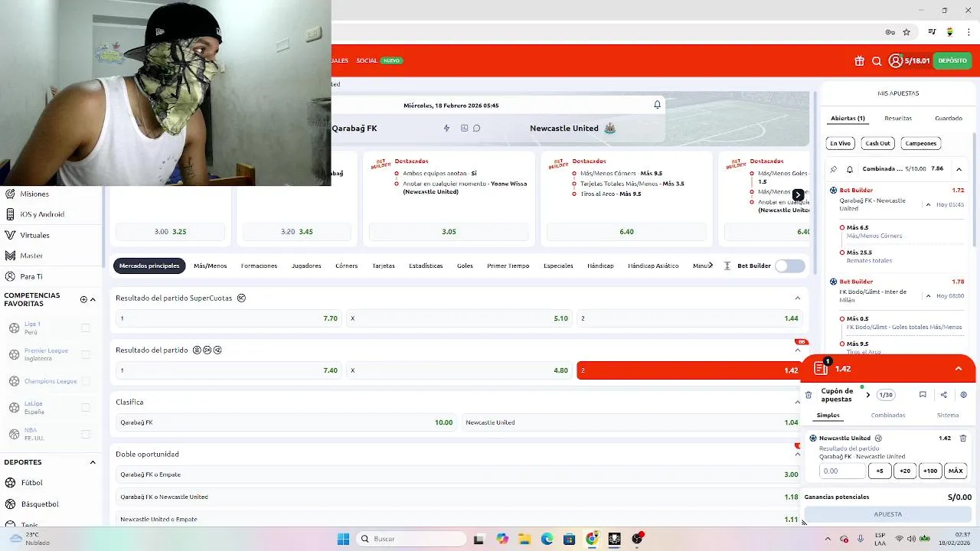Open the search magnifier in header

[x=877, y=61]
